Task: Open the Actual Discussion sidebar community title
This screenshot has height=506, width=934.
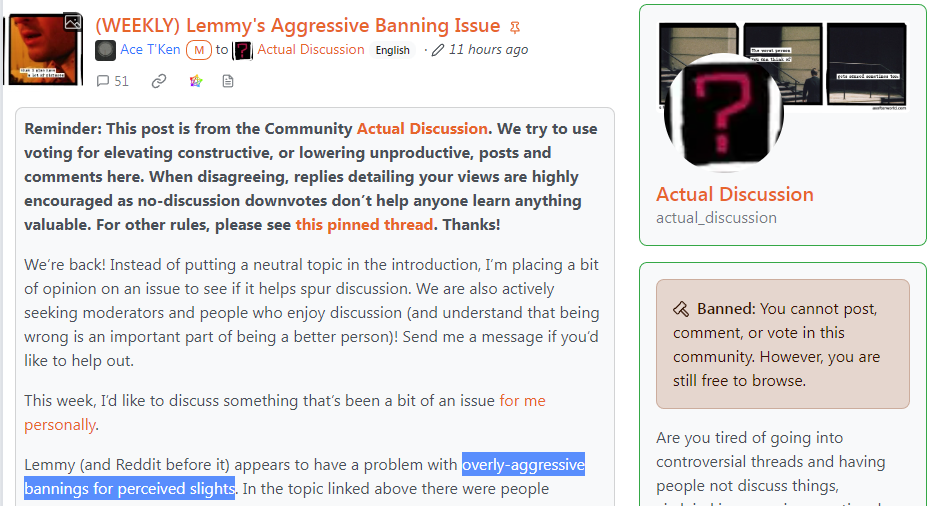Action: pos(734,194)
